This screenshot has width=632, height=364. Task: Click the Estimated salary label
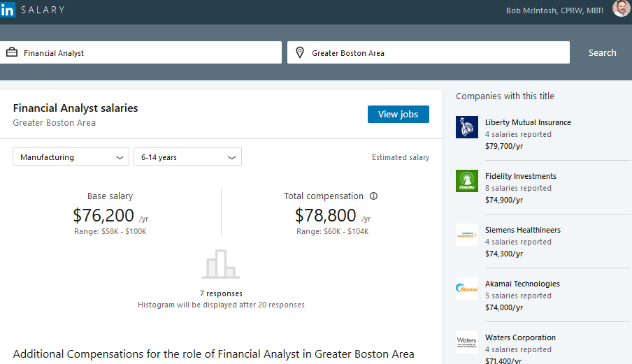click(401, 157)
